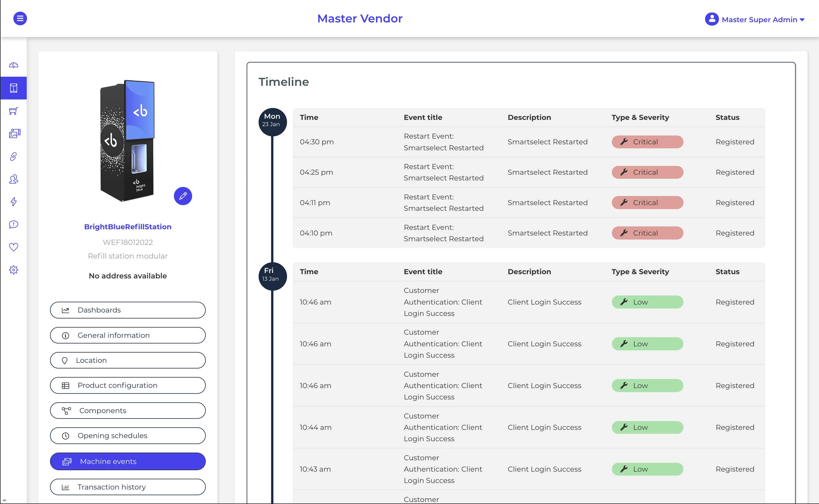Open the shopping cart sidebar icon

pyautogui.click(x=14, y=111)
